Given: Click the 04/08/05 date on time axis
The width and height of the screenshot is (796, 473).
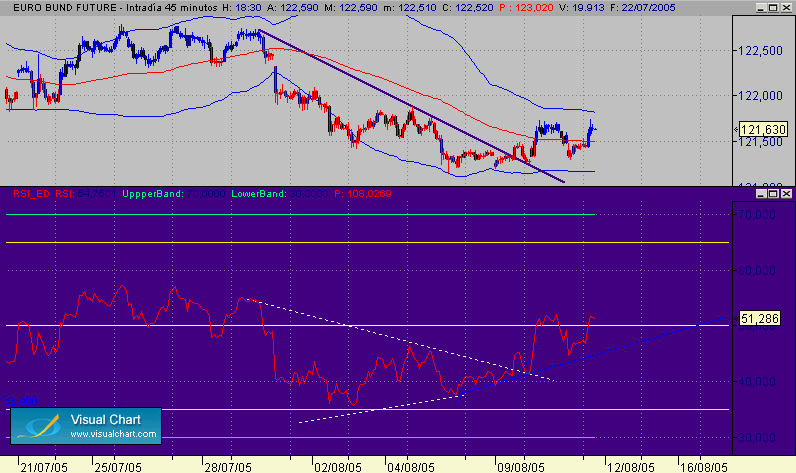Looking at the screenshot, I should coord(411,467).
